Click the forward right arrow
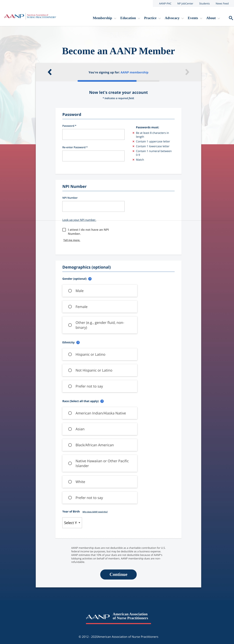This screenshot has width=234, height=644. coord(187,72)
